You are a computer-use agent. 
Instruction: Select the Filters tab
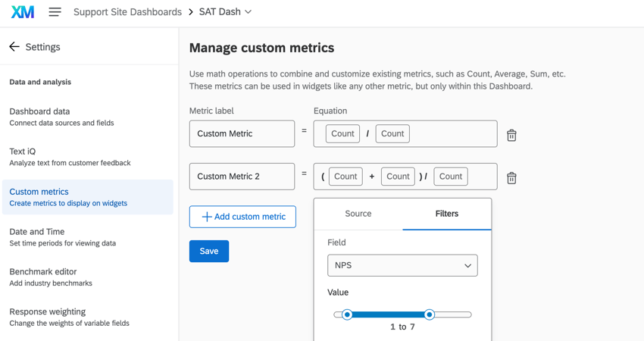[446, 214]
